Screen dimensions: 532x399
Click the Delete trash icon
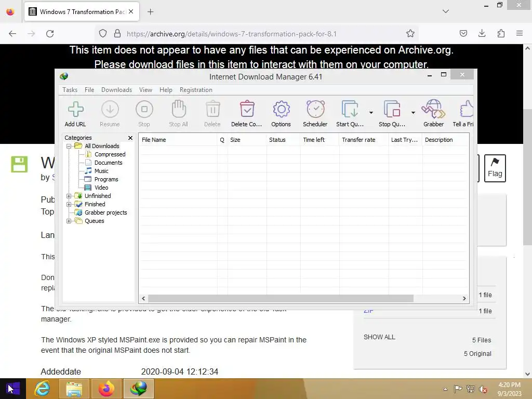212,114
